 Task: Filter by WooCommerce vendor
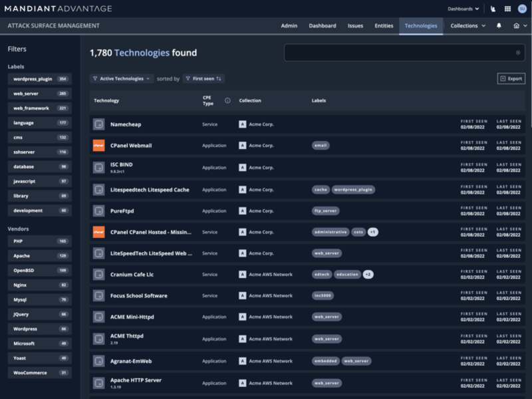40,372
